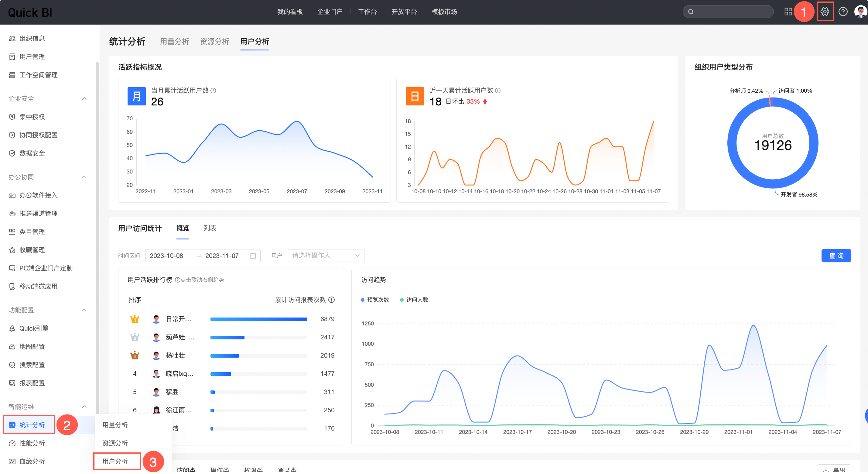This screenshot has height=474, width=868.
Task: Select 穆胜 in the ranking list
Action: tap(172, 392)
